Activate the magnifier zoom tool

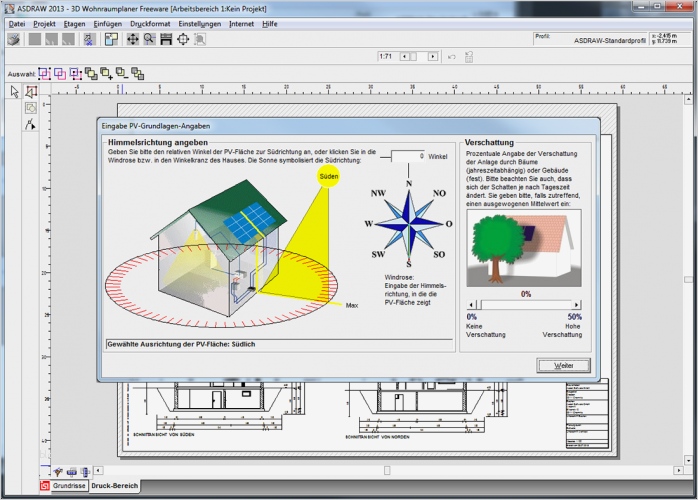click(149, 39)
